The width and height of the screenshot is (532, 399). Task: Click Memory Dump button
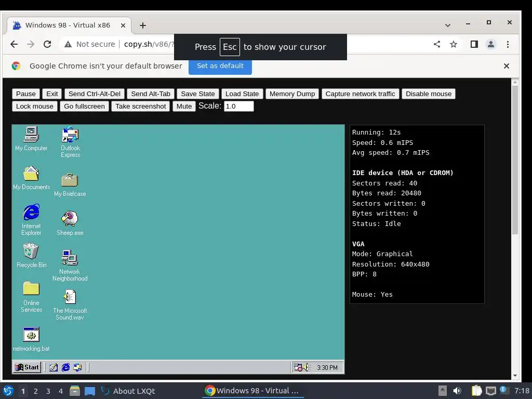(292, 94)
